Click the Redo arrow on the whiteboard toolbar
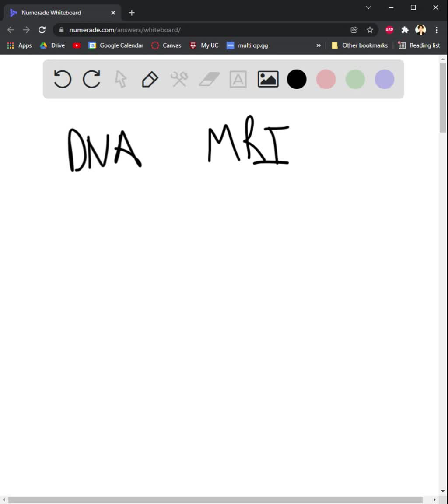The height and width of the screenshot is (504, 448). (91, 79)
